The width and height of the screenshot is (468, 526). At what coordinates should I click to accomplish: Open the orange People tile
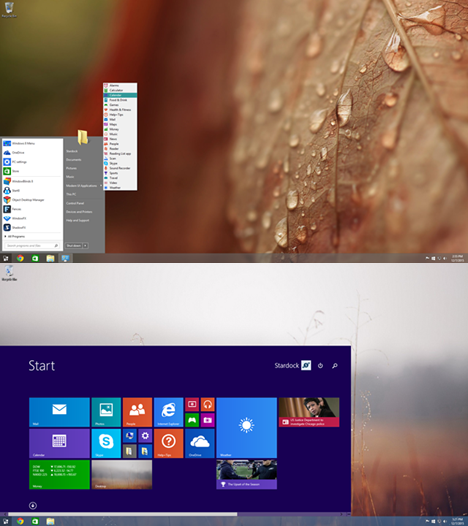137,412
